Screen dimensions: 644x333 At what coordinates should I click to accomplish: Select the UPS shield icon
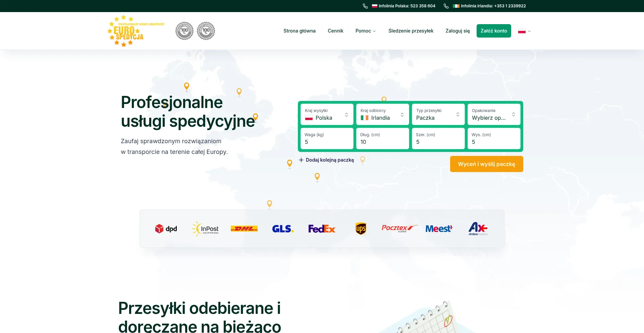(361, 229)
